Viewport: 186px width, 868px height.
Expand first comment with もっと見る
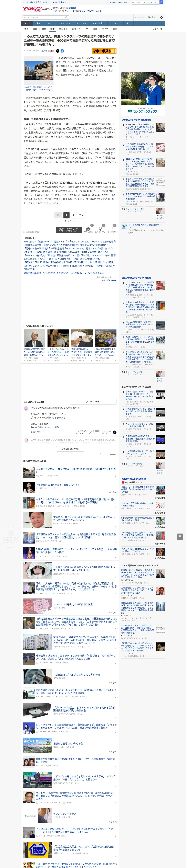click(53, 427)
